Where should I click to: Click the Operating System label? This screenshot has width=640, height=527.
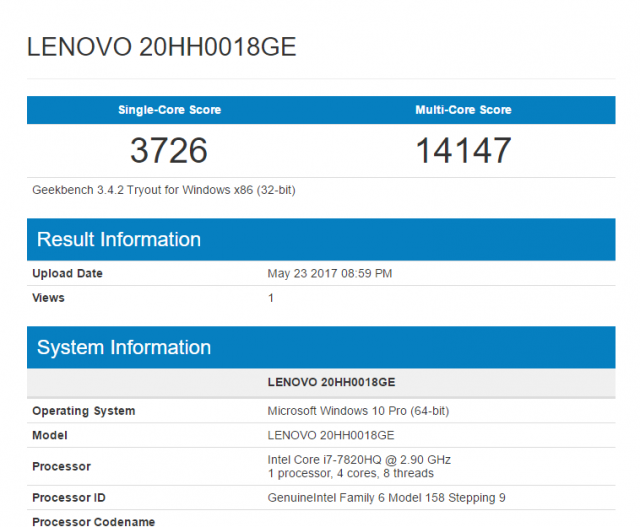click(84, 411)
